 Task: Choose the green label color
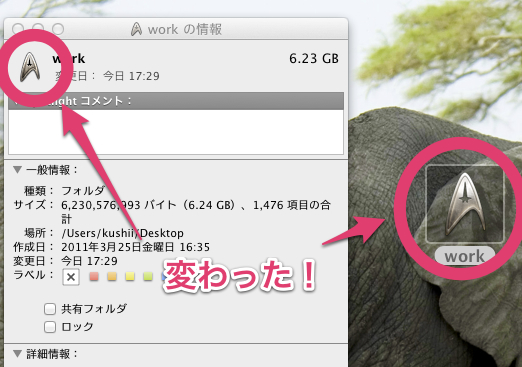(x=148, y=276)
